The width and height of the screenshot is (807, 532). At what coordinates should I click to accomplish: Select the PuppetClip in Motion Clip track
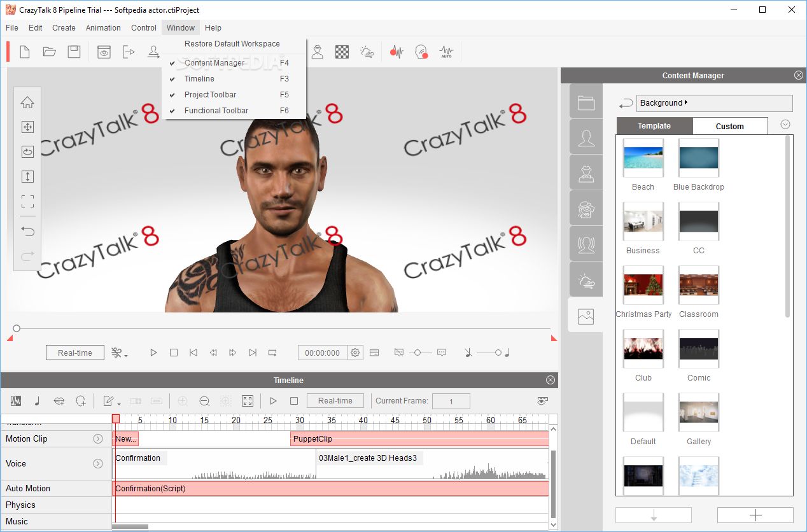tap(419, 438)
